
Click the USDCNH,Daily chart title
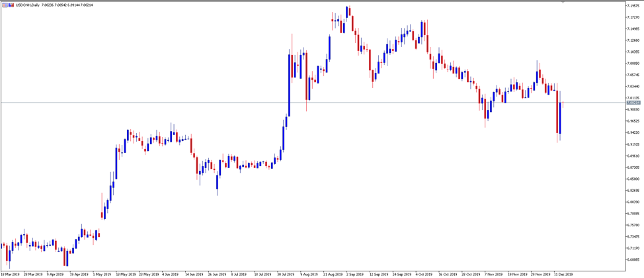tap(28, 5)
